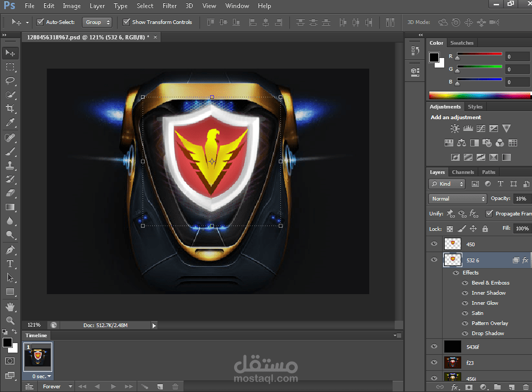
Task: Duplicate selected frame in Timeline
Action: [160, 386]
